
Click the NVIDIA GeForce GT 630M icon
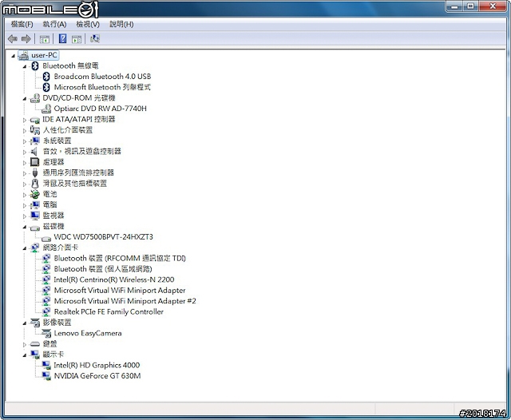click(46, 376)
